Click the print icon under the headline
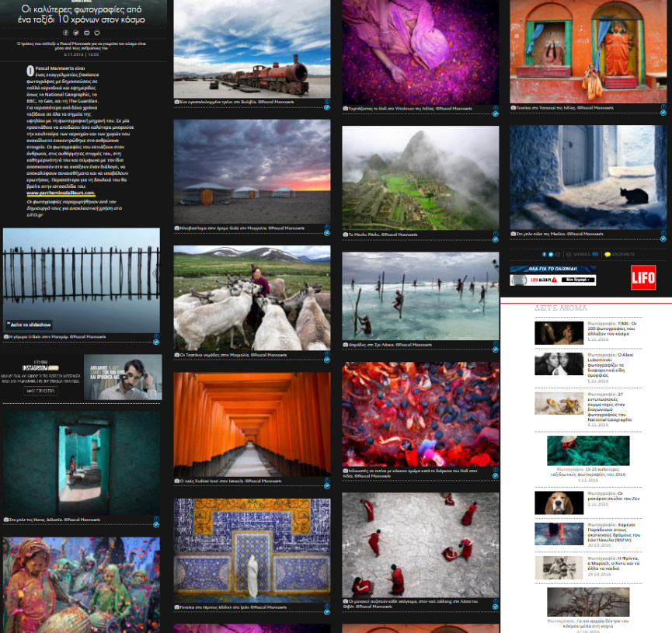This screenshot has height=633, width=672. tap(97, 33)
